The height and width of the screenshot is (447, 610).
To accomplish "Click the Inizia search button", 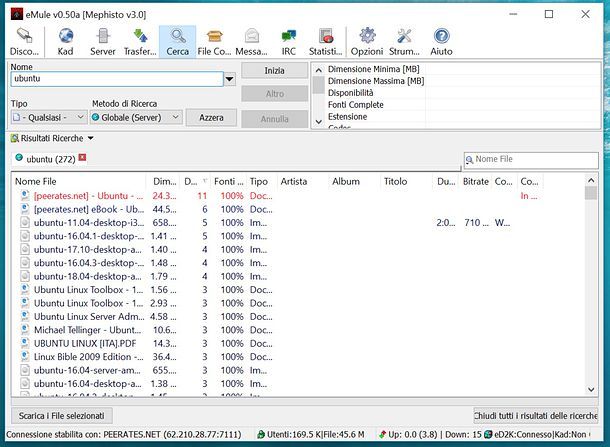I will coord(275,70).
